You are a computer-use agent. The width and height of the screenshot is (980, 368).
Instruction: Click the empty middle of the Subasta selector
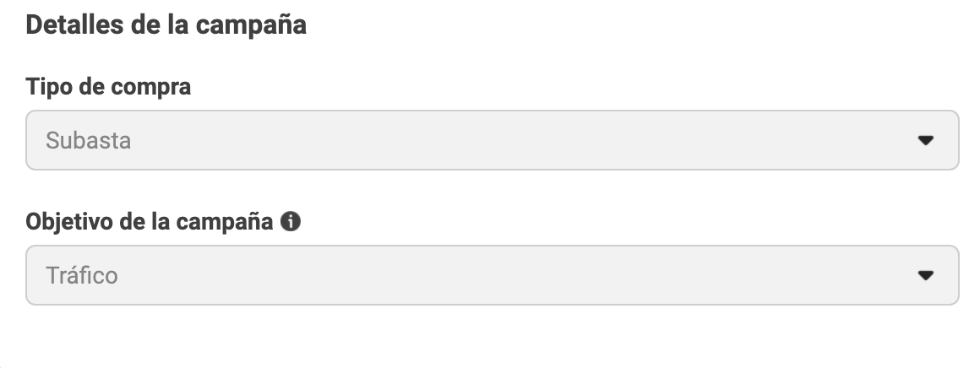click(x=492, y=140)
